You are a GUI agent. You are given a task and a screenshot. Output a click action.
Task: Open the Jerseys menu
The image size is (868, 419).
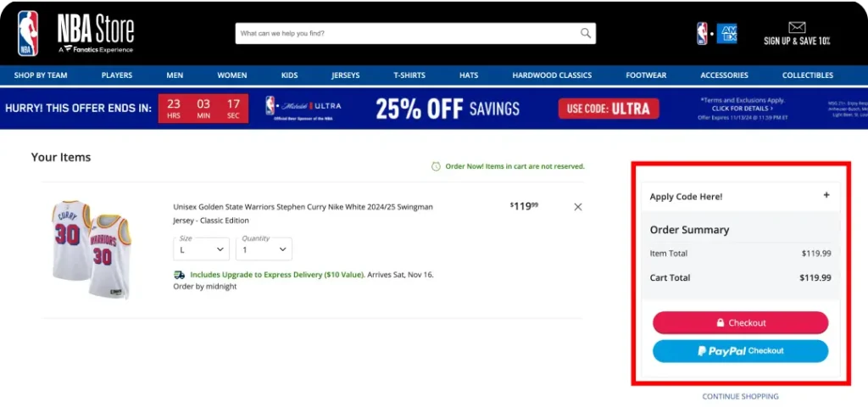click(345, 75)
